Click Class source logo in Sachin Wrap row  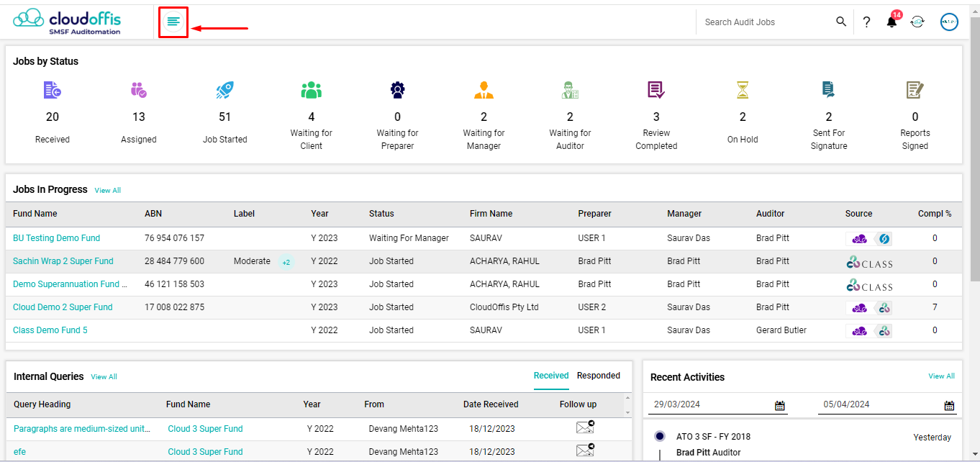click(x=869, y=262)
